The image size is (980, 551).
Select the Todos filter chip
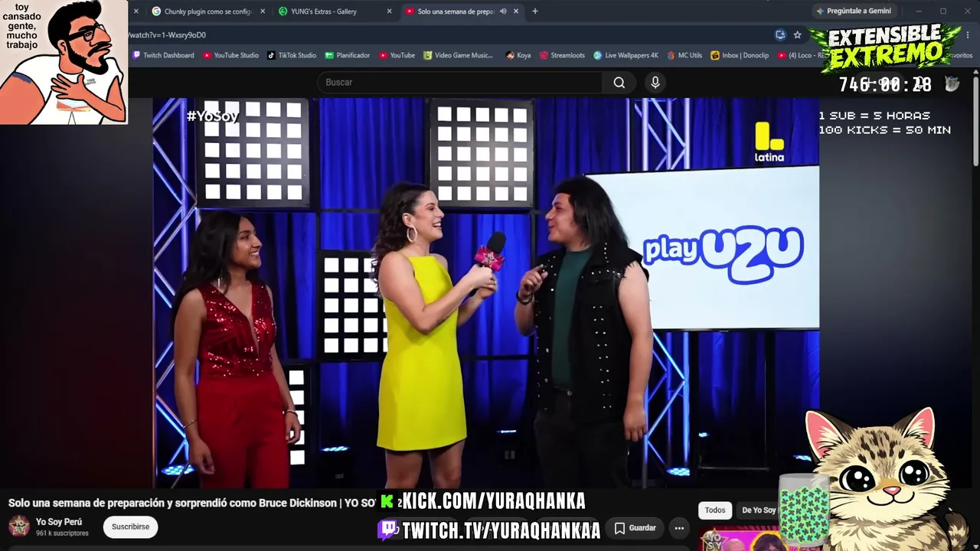[715, 510]
